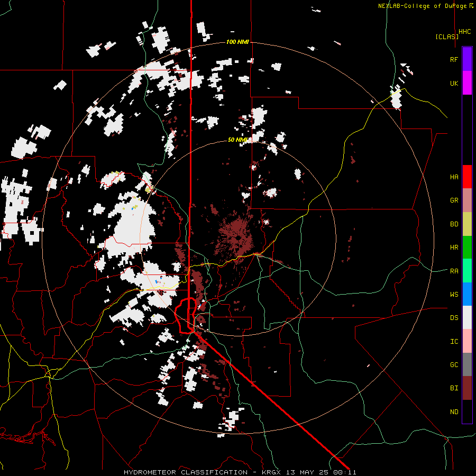Screen dimensions: 476x476
Task: Click the BI legend label
Action: (x=454, y=388)
